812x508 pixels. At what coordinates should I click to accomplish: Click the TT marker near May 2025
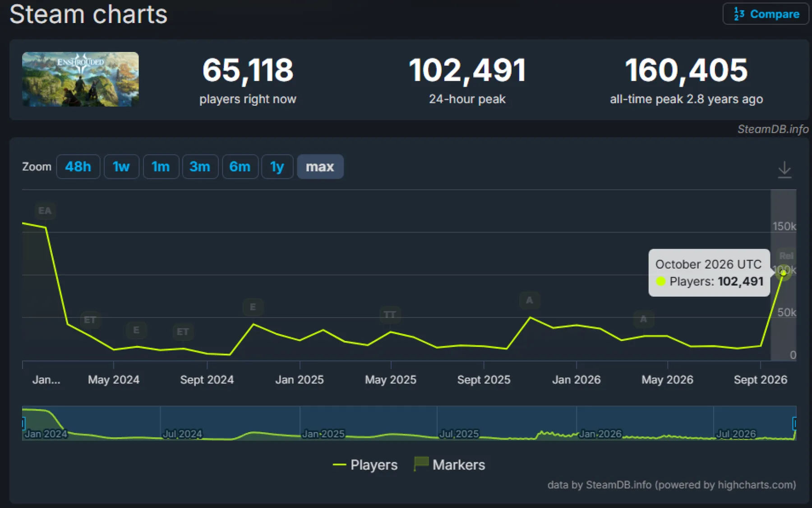tap(390, 314)
